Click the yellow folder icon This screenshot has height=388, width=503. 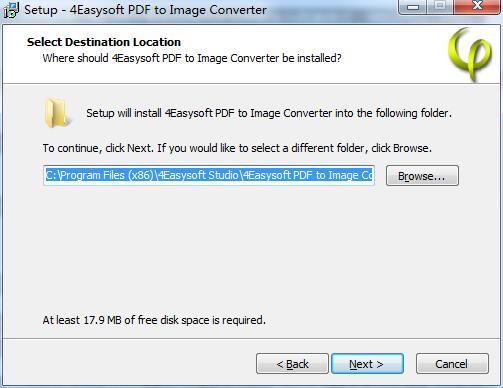pyautogui.click(x=57, y=113)
